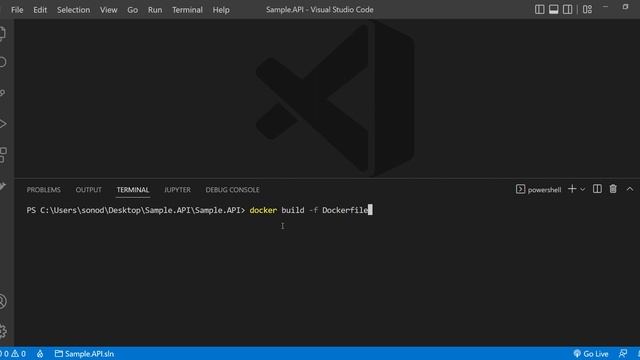Toggle the primary side bar layout icon
This screenshot has height=360, width=640.
[540, 9]
